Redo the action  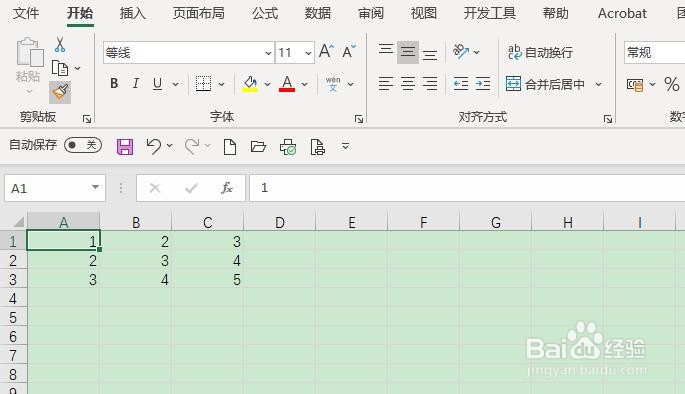click(192, 146)
